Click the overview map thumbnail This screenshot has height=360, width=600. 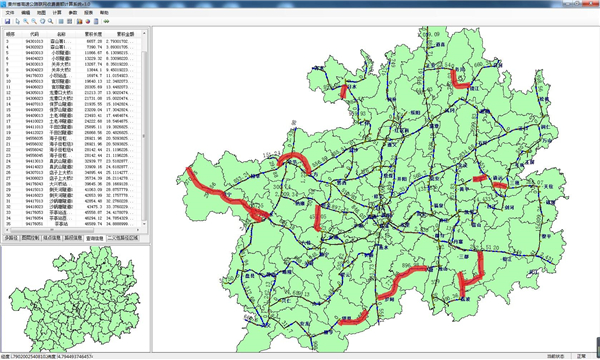[75, 299]
